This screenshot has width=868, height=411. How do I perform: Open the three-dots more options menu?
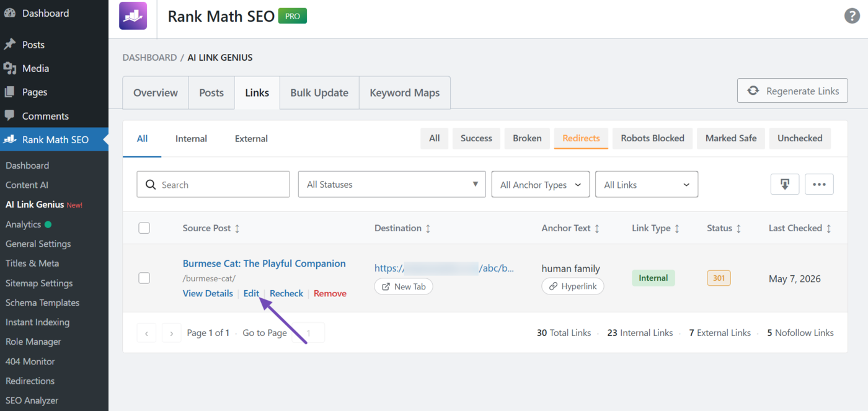coord(819,184)
